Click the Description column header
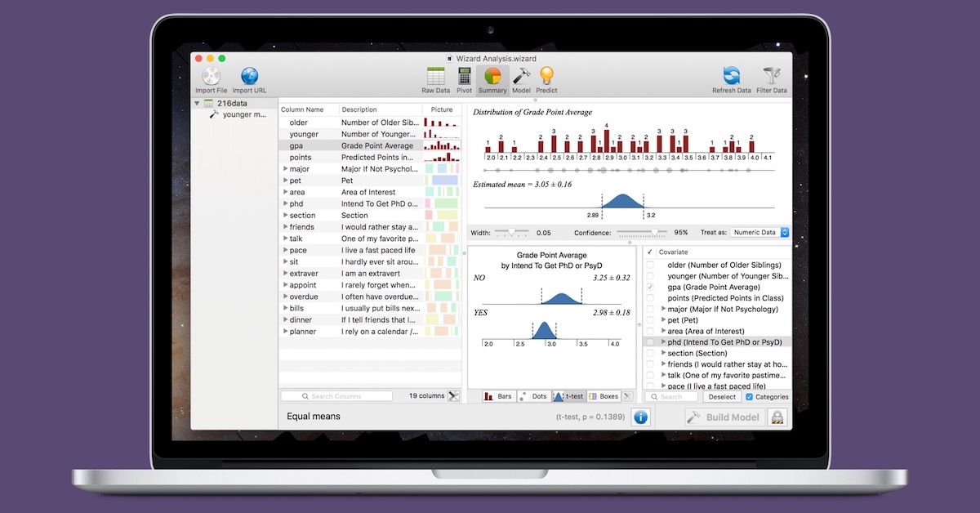Screen dimensions: 980x513 (x=381, y=109)
